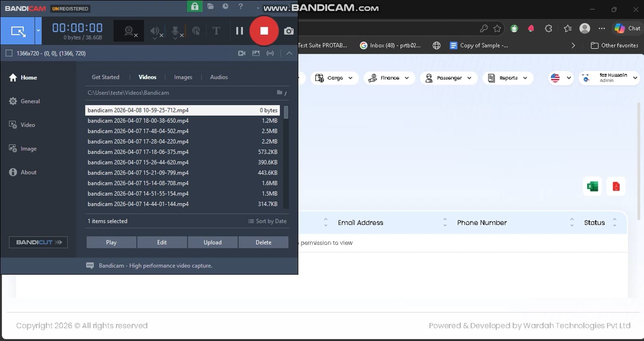Click the favorite star in the address bar
This screenshot has width=644, height=341.
click(x=498, y=29)
